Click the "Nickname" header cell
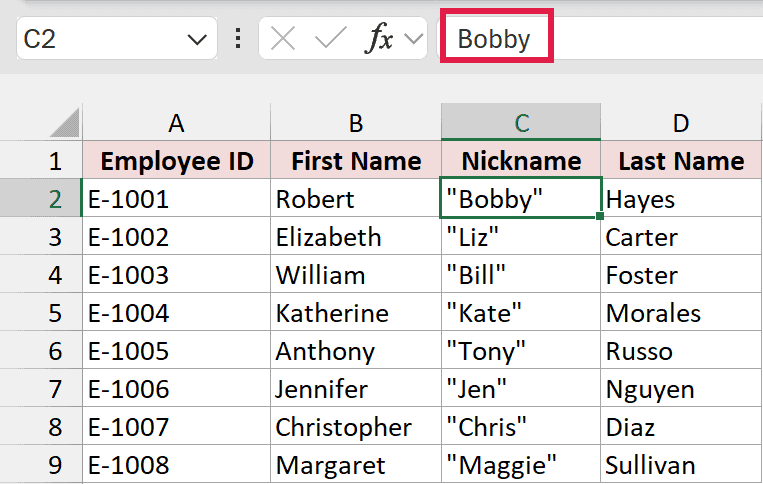763x484 pixels. click(x=521, y=161)
